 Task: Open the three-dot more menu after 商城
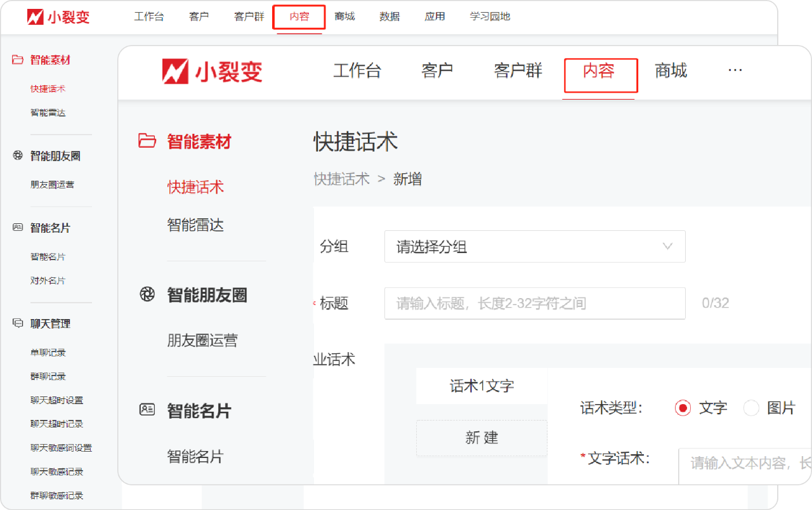click(735, 70)
